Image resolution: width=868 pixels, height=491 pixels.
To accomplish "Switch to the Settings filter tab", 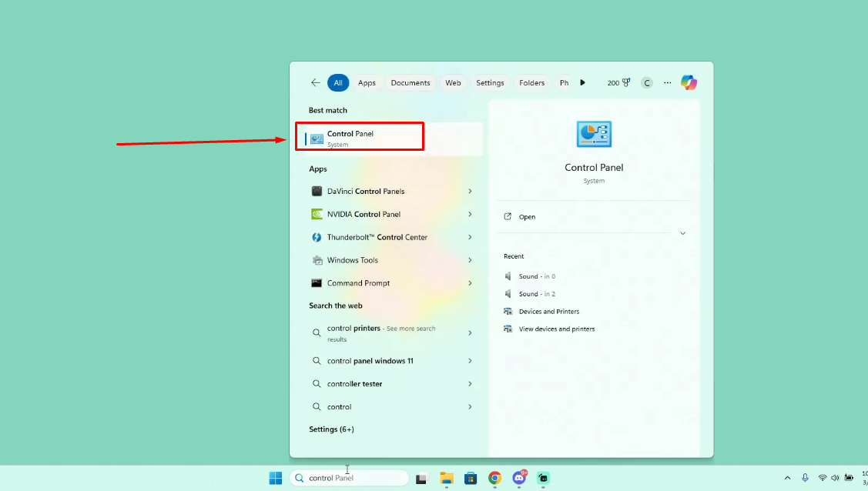I will (490, 83).
